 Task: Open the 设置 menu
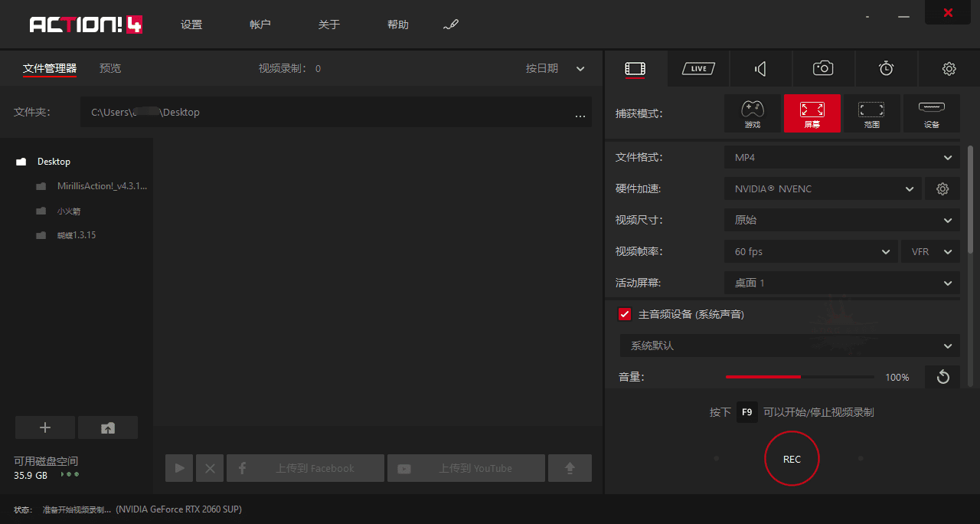coord(191,24)
